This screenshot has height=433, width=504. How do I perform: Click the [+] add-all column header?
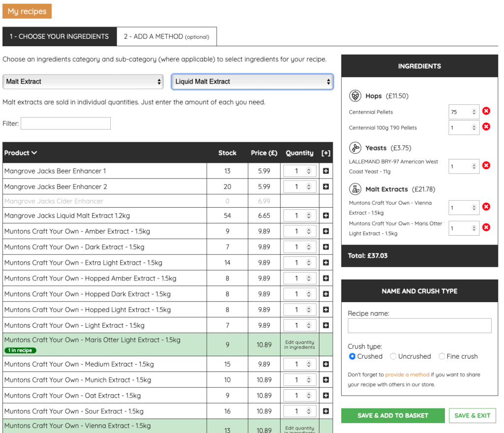[x=326, y=153]
